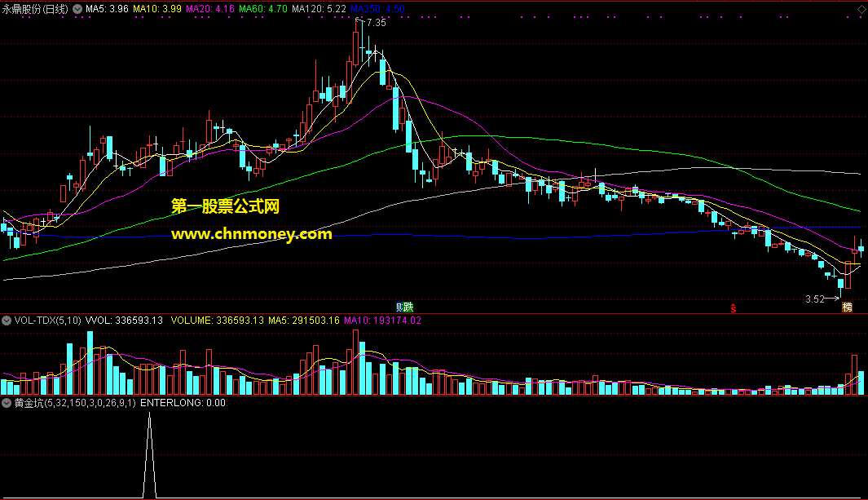Click the magenta MA20: 4.16 label
868x500 pixels.
[x=210, y=9]
